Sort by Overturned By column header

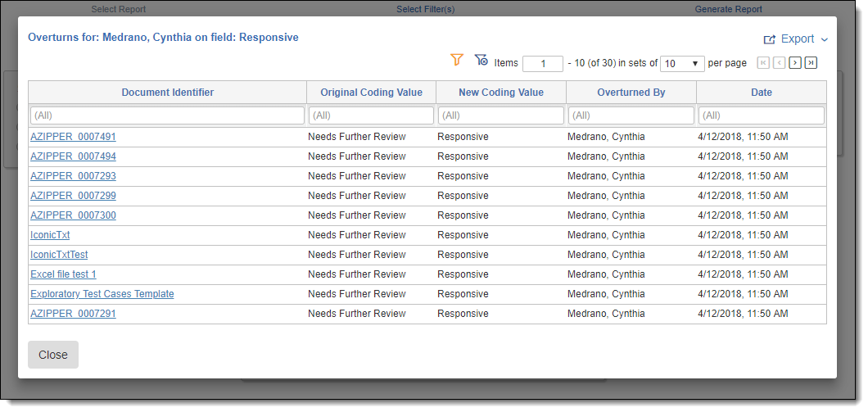coord(631,93)
